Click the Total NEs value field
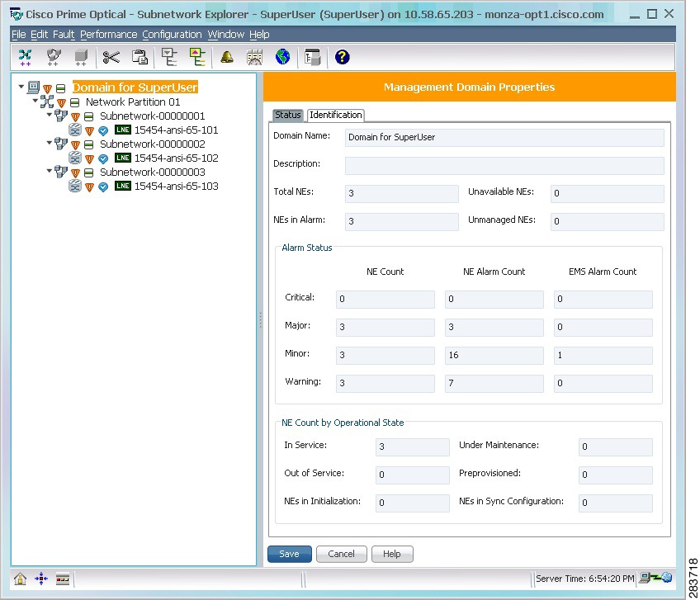Viewport: 700px width, 600px height. coord(402,194)
